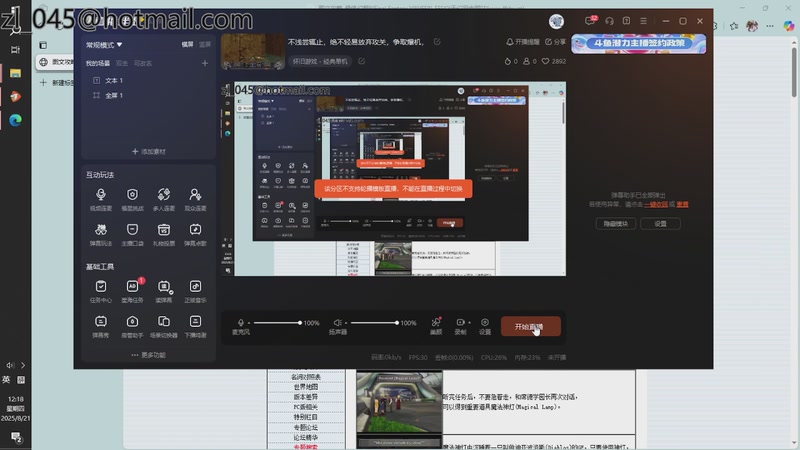The width and height of the screenshot is (800, 450).
Task: Click the 开始直播 button
Action: (531, 327)
